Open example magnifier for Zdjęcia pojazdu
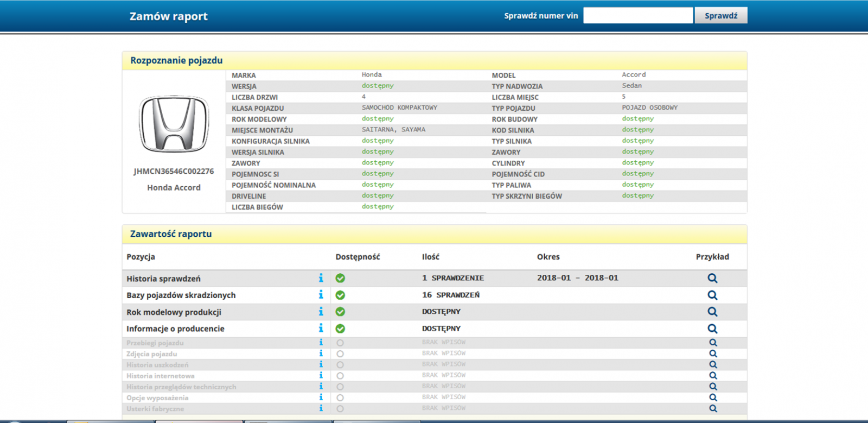 (x=713, y=353)
